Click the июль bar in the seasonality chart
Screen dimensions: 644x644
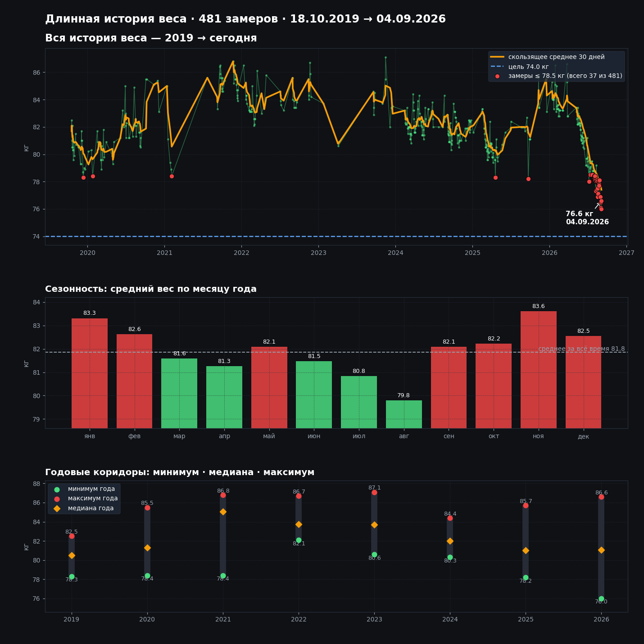click(359, 402)
